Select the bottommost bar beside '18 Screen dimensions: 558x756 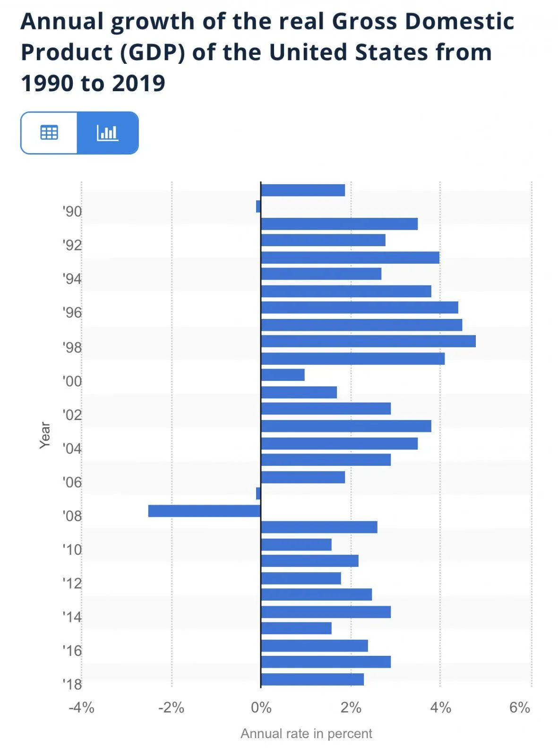pos(312,679)
